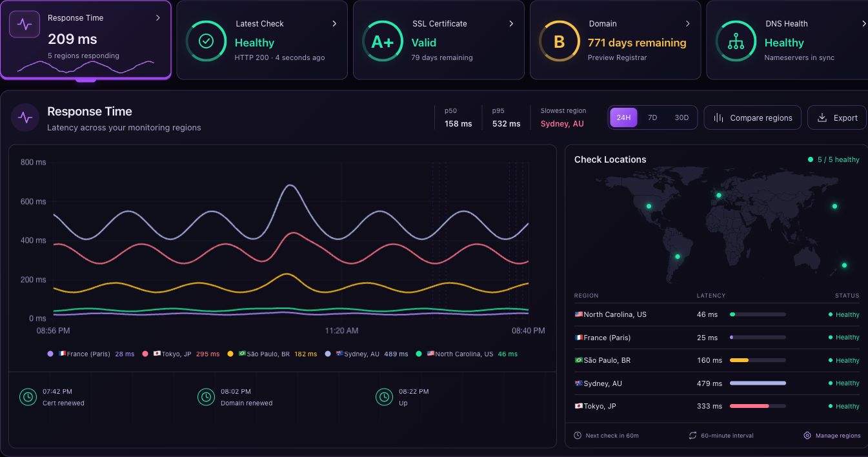Click the Sydney peak on the latency chart
This screenshot has height=457, width=868.
coord(290,186)
